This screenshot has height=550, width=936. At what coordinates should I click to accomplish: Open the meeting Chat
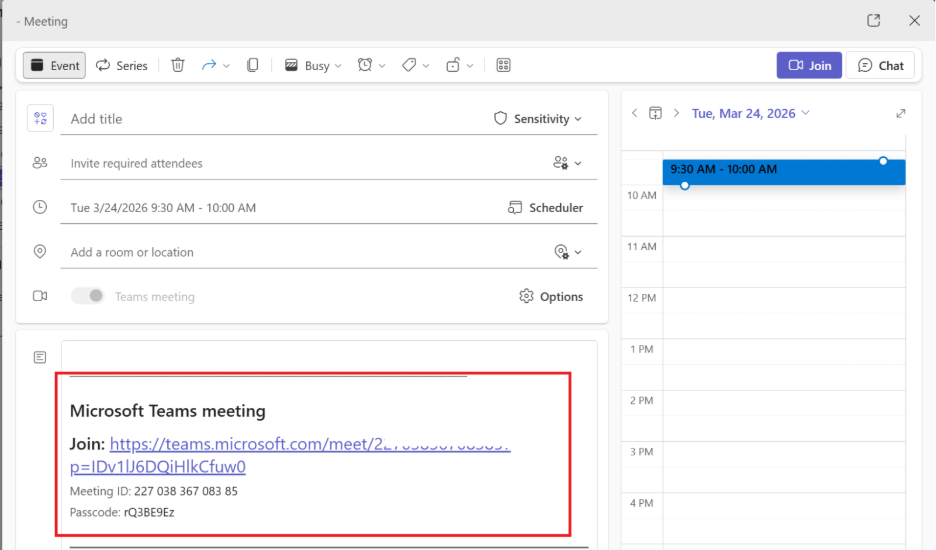pos(880,65)
